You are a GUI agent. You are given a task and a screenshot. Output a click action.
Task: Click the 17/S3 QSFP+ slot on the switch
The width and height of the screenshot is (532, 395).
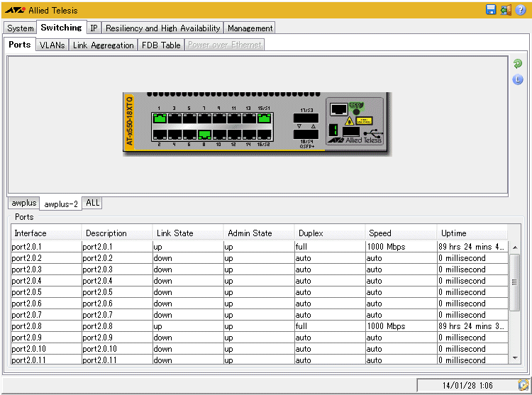click(x=306, y=118)
